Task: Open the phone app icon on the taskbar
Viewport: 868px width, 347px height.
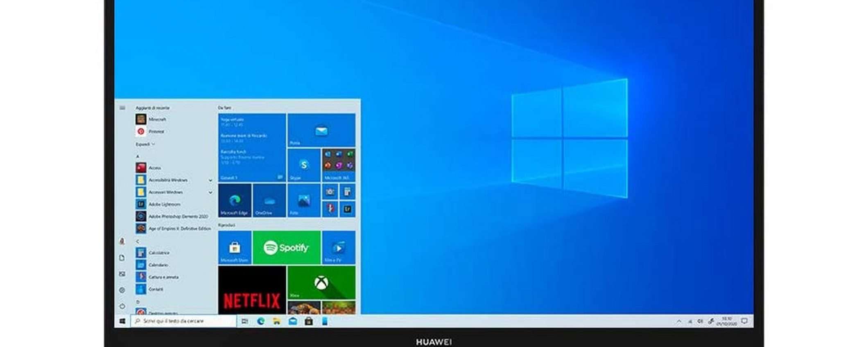Action: (x=325, y=321)
